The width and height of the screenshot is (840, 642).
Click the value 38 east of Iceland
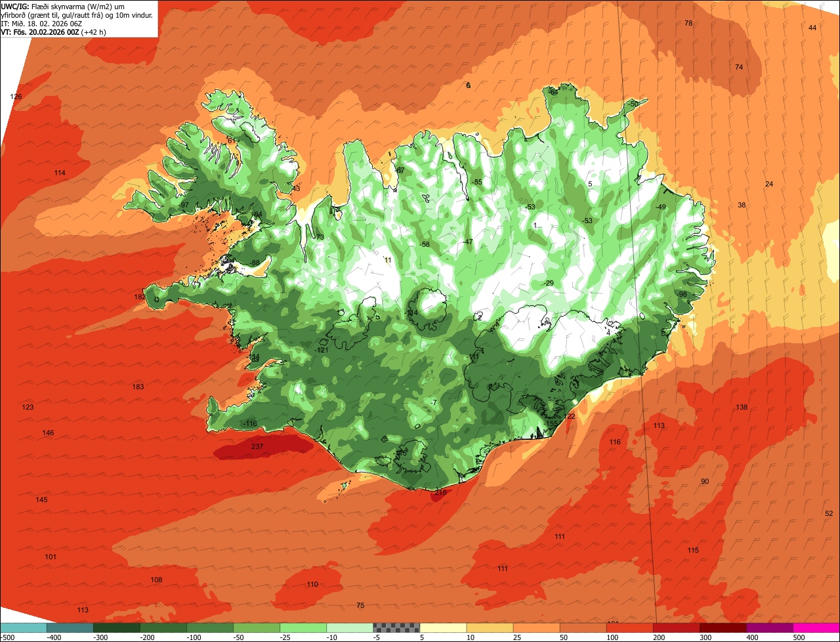pyautogui.click(x=742, y=205)
